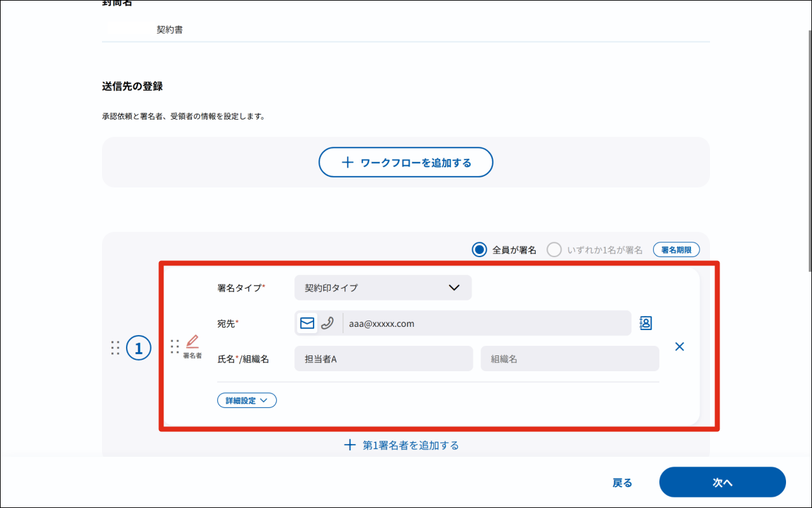Add a signer via 第1署名者を追加する
Screen dimensions: 812x508
[x=401, y=445]
